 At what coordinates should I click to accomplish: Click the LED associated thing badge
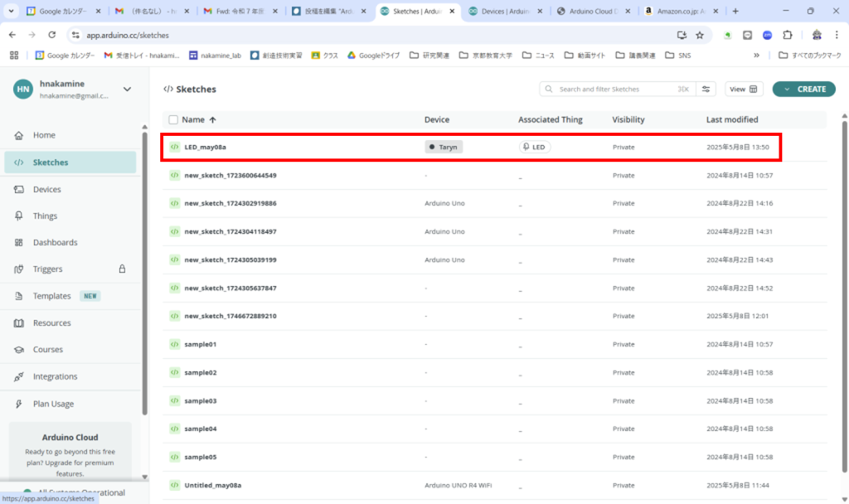[x=535, y=147]
